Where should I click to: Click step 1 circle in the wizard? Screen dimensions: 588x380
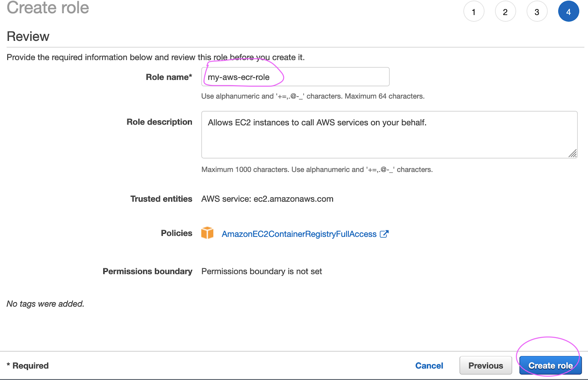474,11
